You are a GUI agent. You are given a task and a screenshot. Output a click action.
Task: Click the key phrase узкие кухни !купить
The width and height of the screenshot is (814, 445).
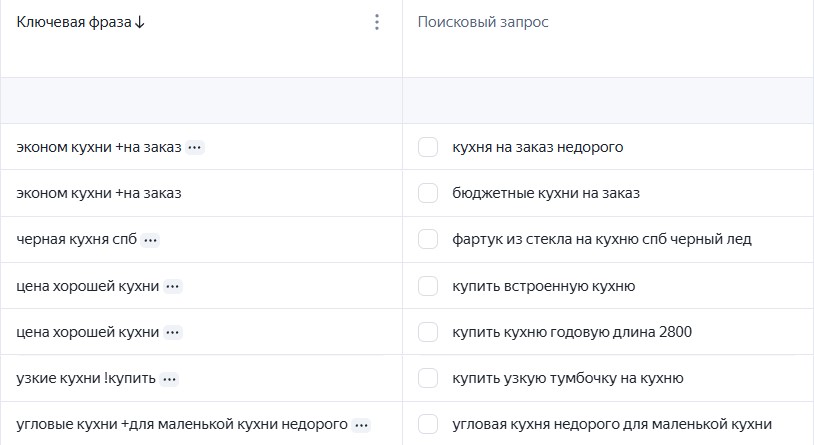(x=86, y=378)
